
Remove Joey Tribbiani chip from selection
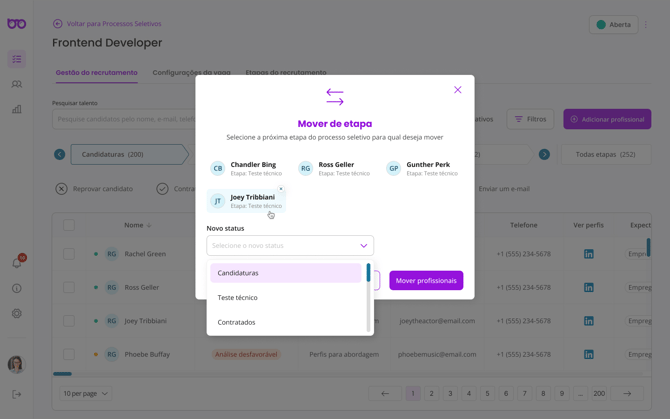pyautogui.click(x=281, y=189)
